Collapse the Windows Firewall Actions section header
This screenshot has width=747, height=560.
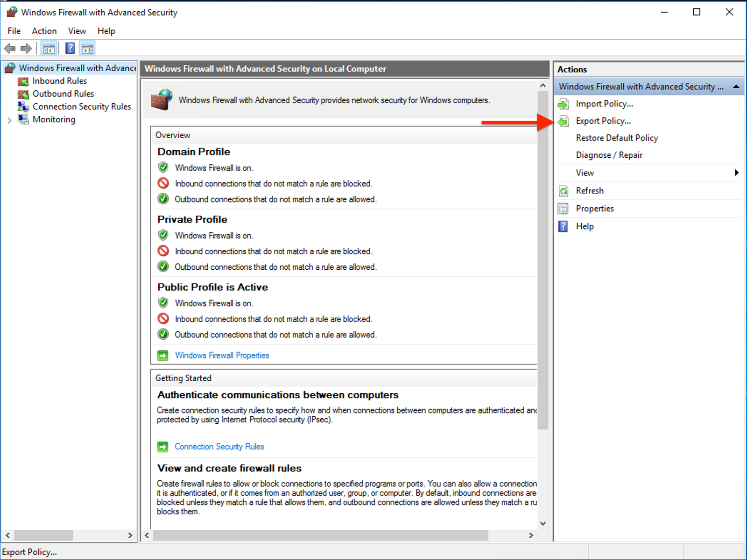[x=736, y=86]
